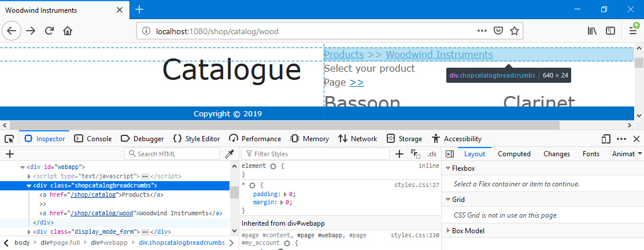Click page horizontal scrollbar right arrow
644x250 pixels.
click(630, 125)
